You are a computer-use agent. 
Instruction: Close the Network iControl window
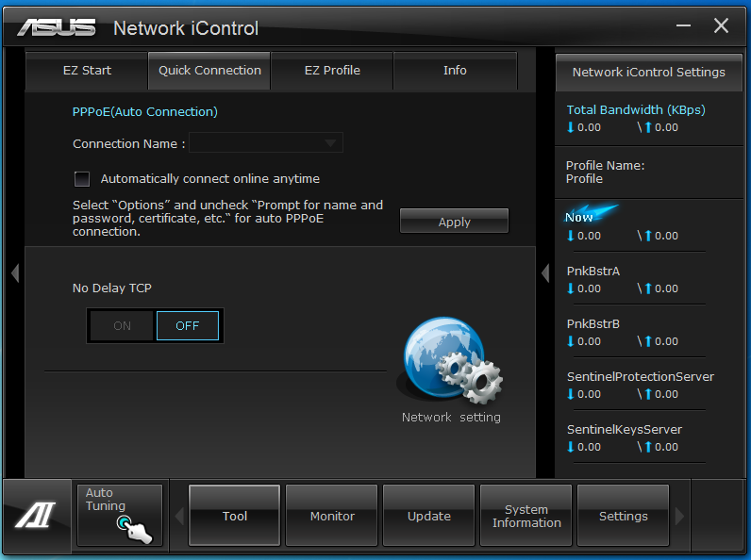(721, 25)
